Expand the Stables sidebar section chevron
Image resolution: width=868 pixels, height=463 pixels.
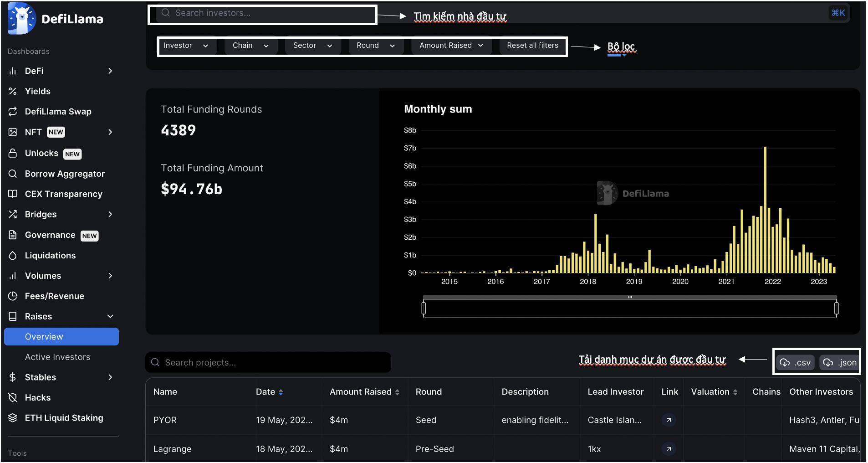[110, 377]
